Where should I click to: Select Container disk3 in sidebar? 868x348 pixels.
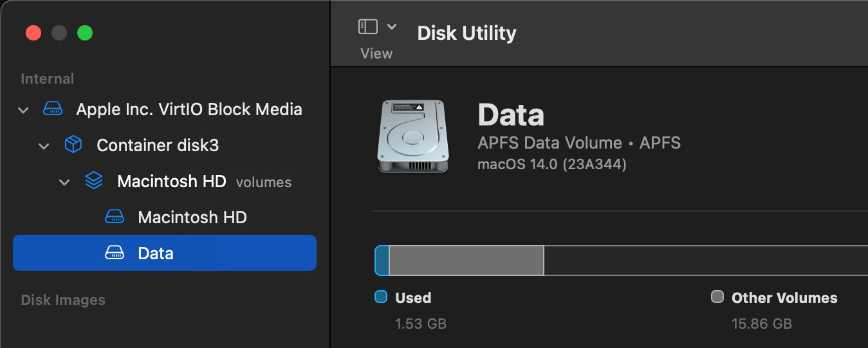pyautogui.click(x=158, y=145)
